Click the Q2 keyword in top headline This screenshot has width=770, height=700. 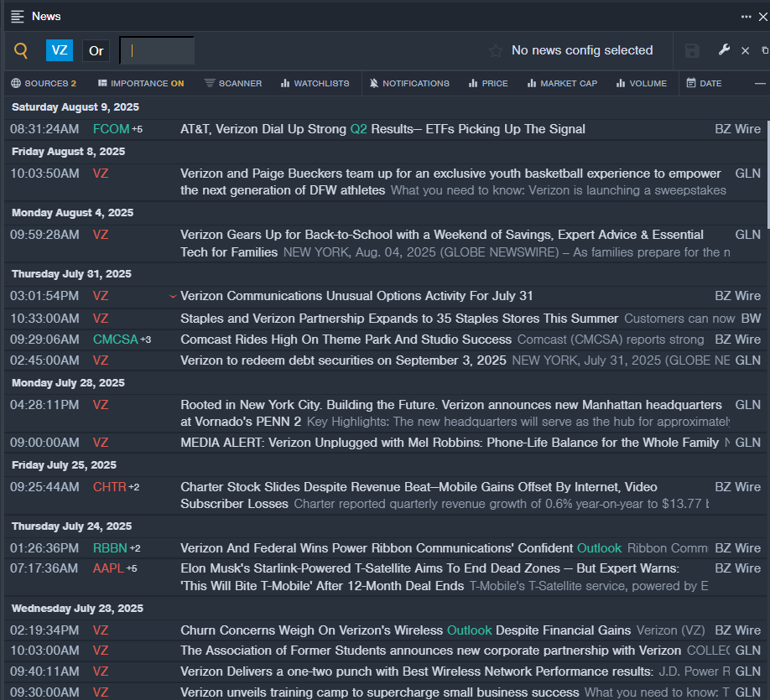click(358, 129)
